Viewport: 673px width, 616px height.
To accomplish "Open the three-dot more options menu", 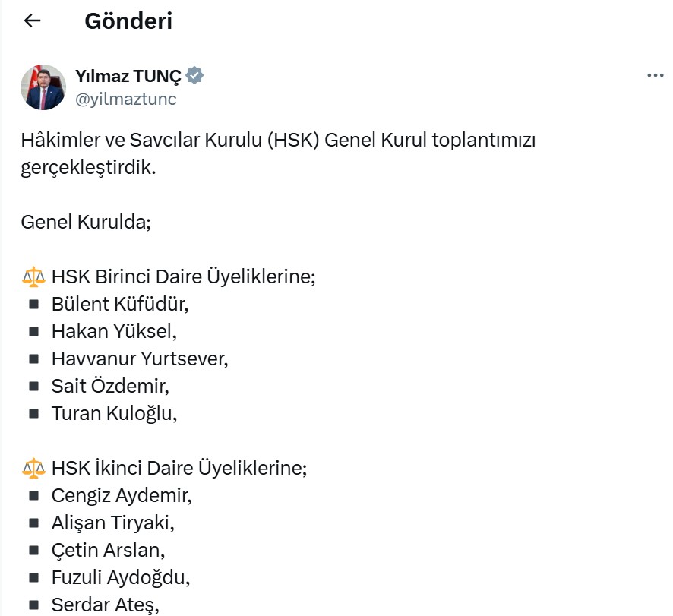I will click(x=655, y=76).
